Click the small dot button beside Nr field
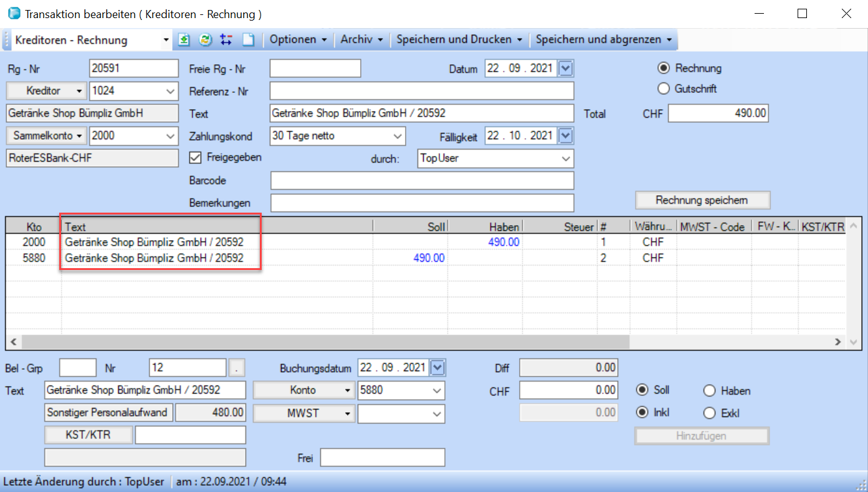 [236, 369]
